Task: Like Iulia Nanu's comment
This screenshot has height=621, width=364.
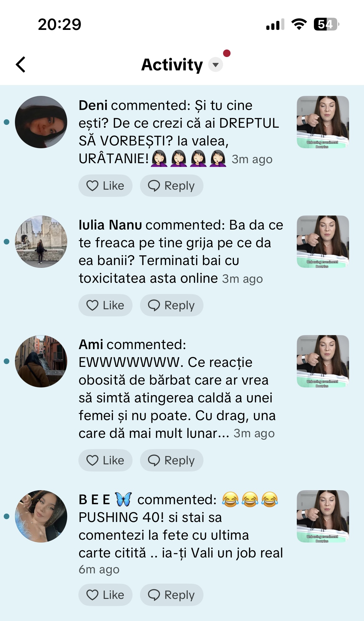Action: coord(105,305)
